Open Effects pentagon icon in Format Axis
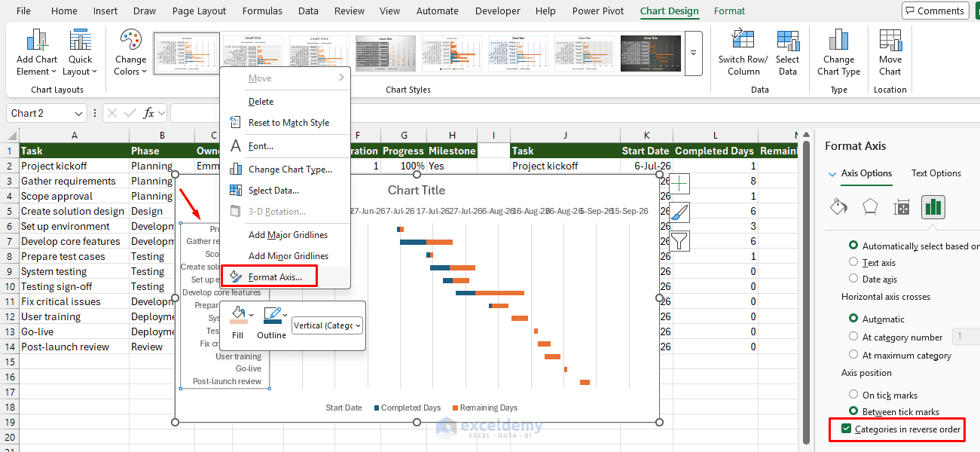980x452 pixels. coord(870,207)
